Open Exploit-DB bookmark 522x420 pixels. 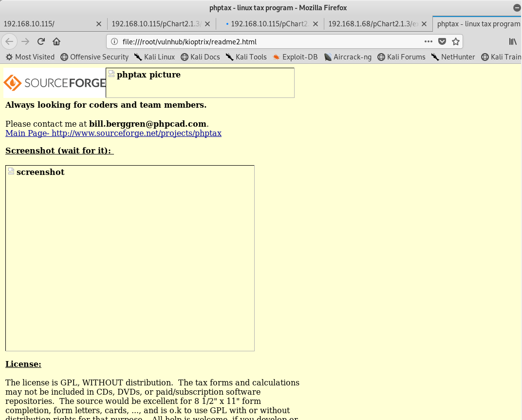[x=295, y=57]
